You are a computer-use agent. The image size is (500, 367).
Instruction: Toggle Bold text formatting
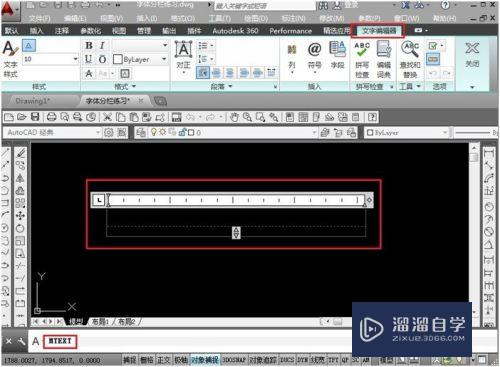[89, 46]
